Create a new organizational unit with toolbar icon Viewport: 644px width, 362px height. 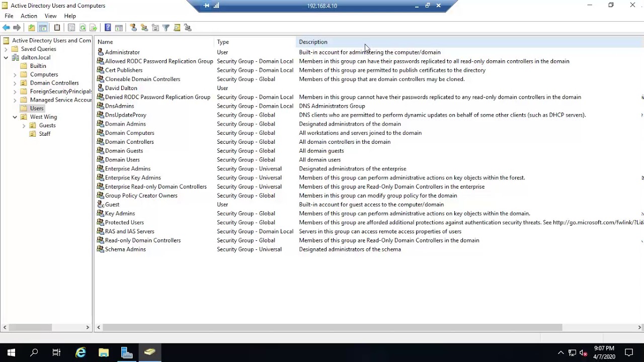(x=155, y=28)
